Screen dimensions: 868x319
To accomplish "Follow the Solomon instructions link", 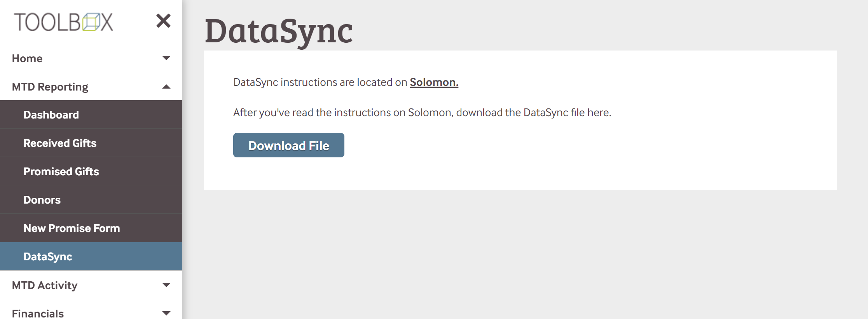I will pos(434,82).
